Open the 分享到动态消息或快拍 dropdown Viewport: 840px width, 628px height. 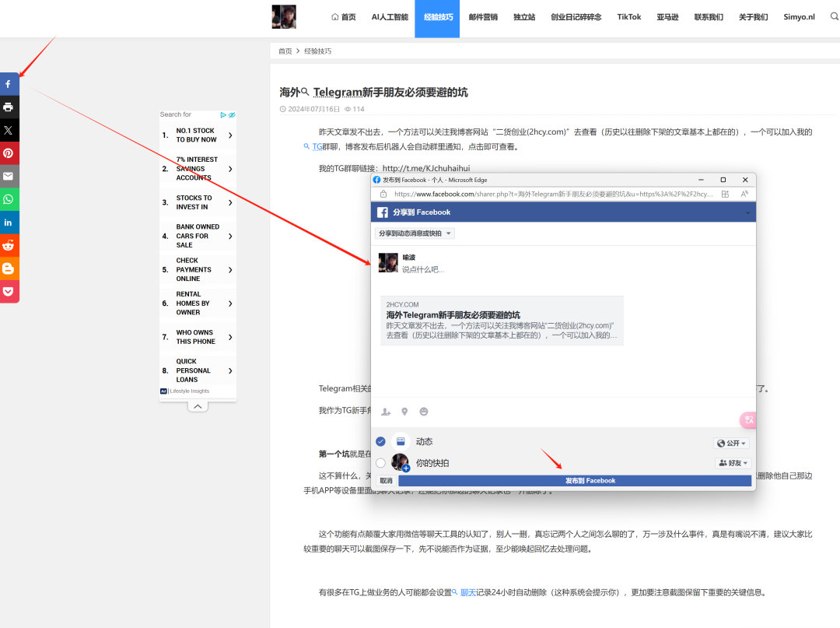click(415, 233)
